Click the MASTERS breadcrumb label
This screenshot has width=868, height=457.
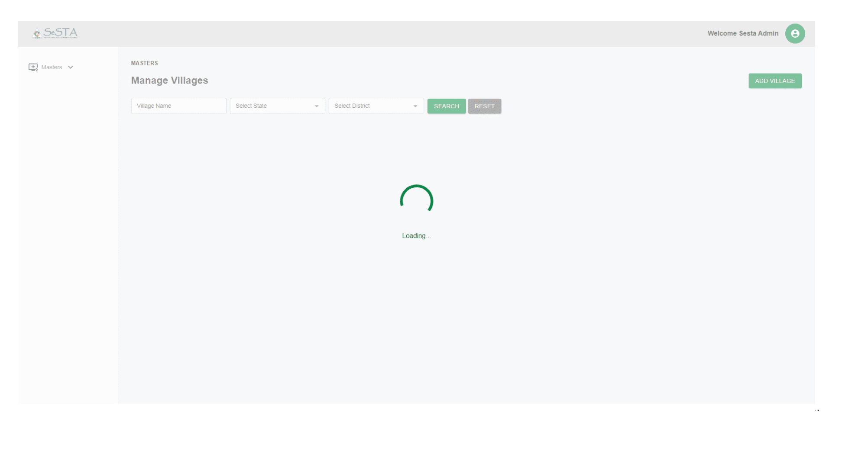pos(145,63)
